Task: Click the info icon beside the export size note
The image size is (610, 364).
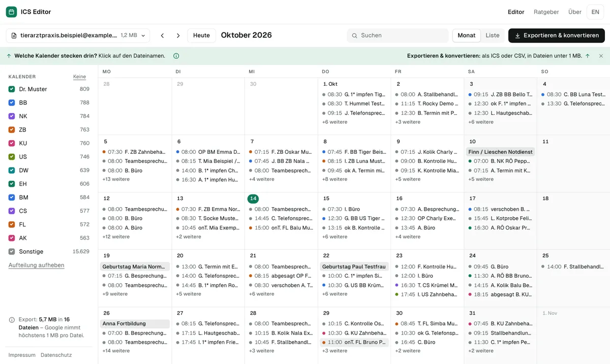Action: click(x=12, y=320)
